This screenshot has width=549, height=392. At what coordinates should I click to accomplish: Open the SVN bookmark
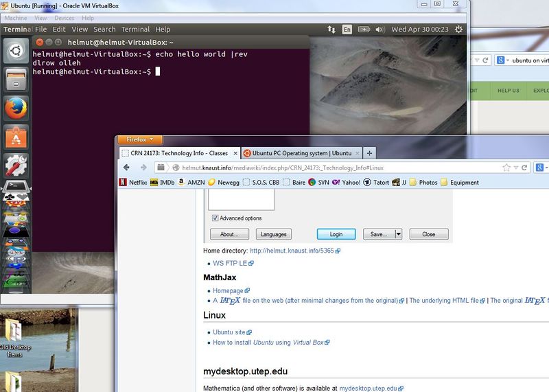[318, 182]
